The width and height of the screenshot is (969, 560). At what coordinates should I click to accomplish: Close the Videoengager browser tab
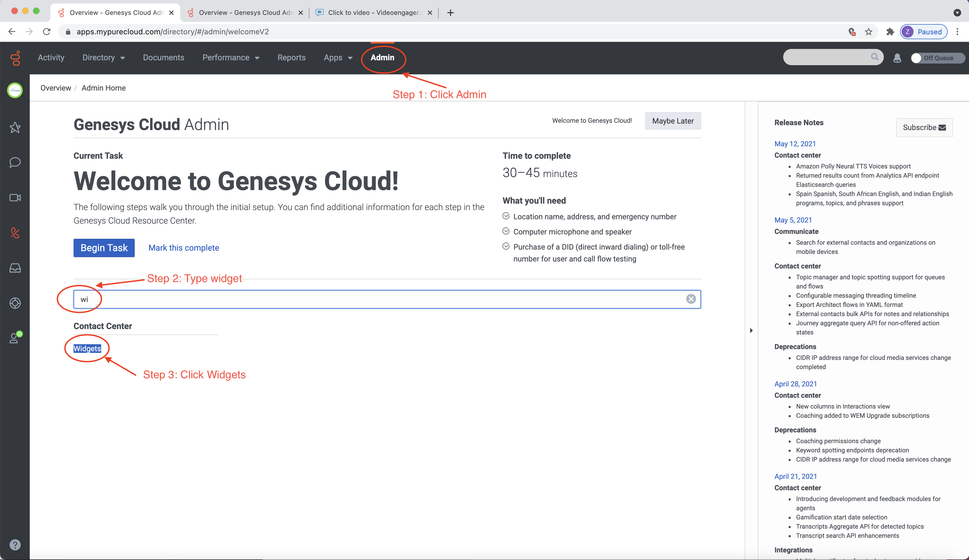click(430, 13)
